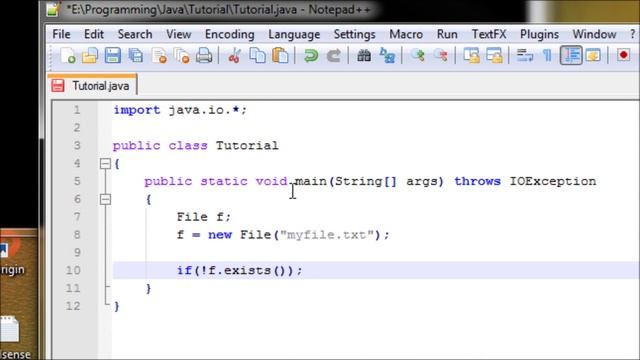
Task: Click the 'new' keyword on line 8
Action: (x=220, y=235)
